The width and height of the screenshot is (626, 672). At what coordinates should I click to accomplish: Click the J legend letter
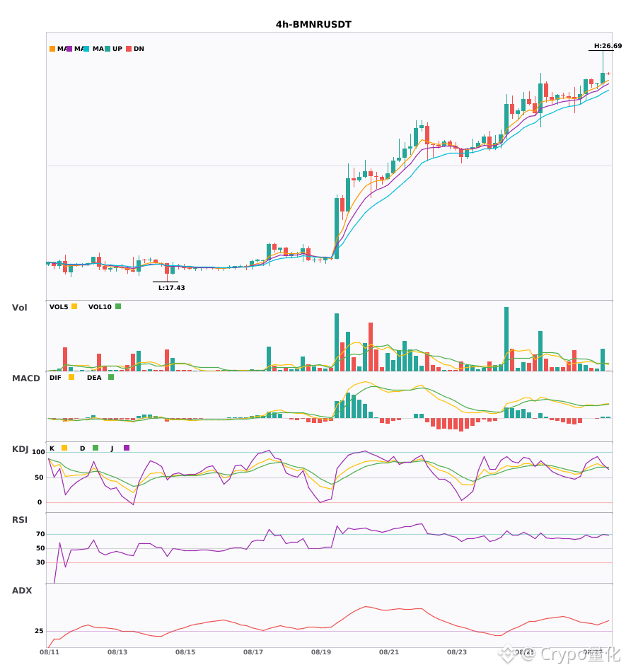(112, 448)
